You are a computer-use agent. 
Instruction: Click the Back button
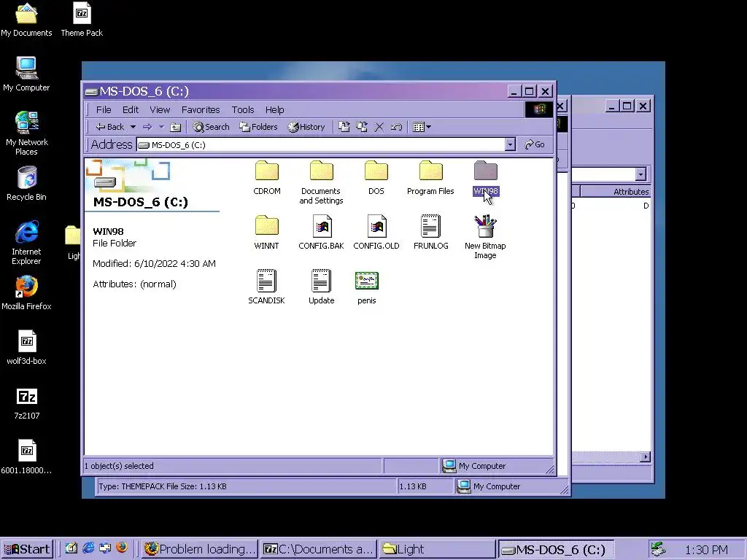pyautogui.click(x=110, y=127)
